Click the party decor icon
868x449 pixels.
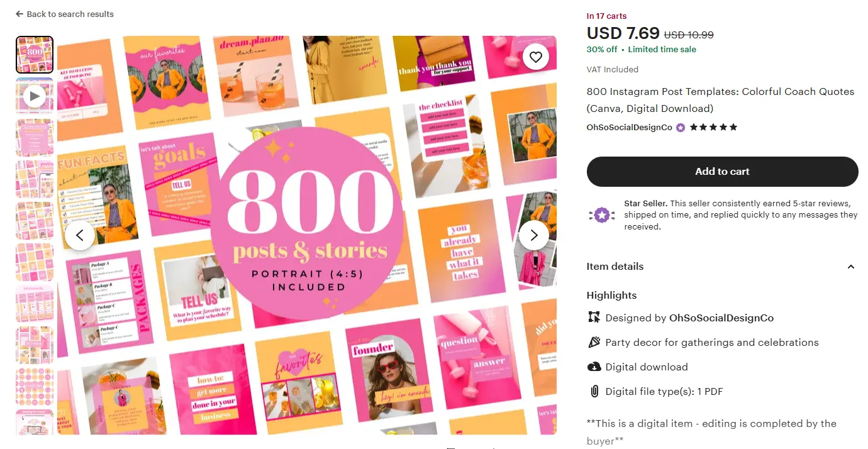[x=594, y=343]
